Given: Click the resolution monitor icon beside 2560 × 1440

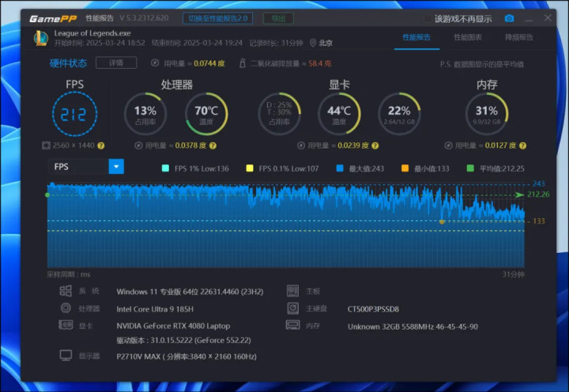Looking at the screenshot, I should pyautogui.click(x=46, y=145).
